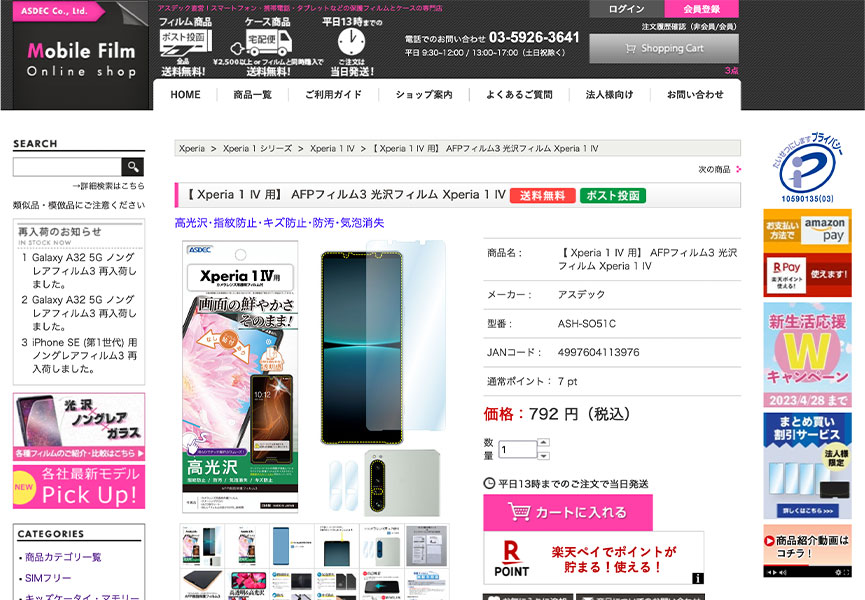
Task: Open the よくあるご質問 menu item
Action: [x=519, y=94]
